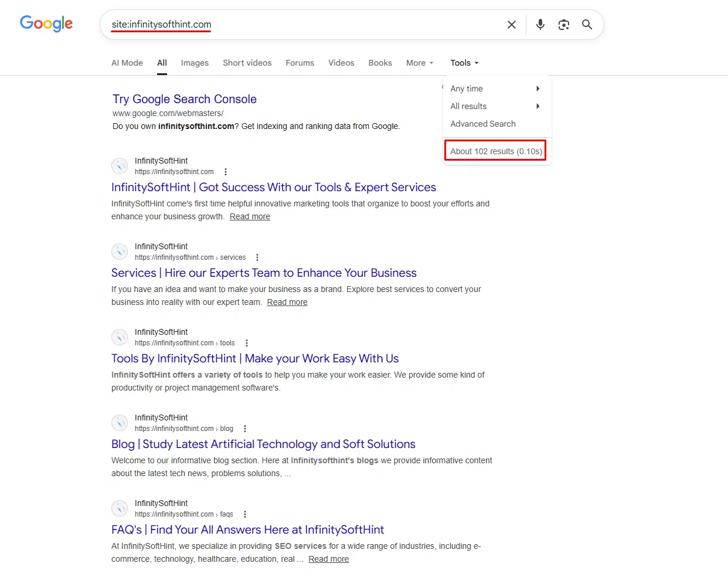Screen dimensions: 728x577
Task: Open three-dot menu beside blog result URL
Action: [x=245, y=429]
